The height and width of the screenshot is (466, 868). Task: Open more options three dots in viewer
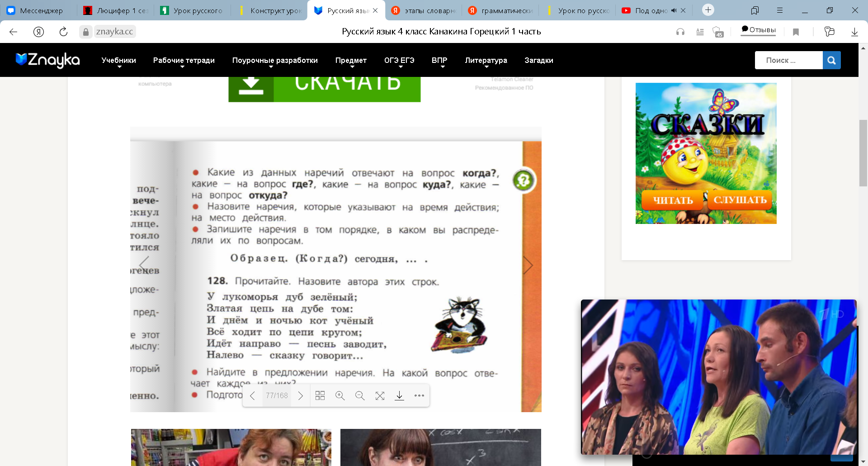point(419,396)
